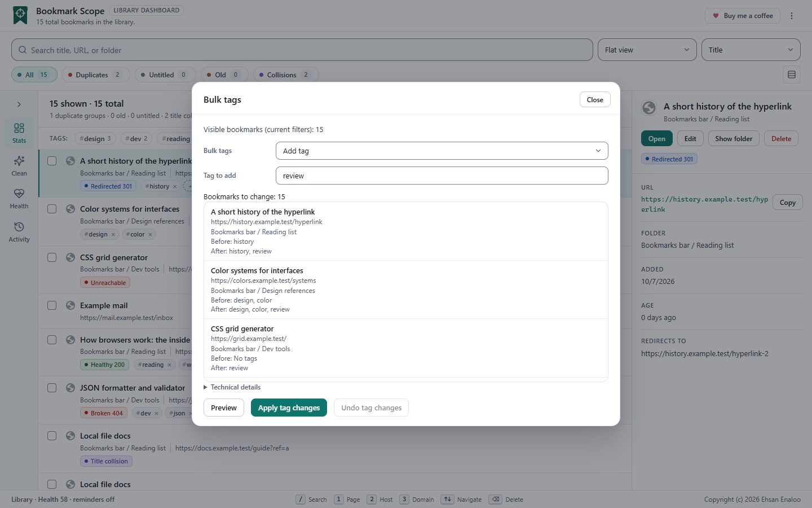The width and height of the screenshot is (812, 508).
Task: Click the globe icon beside JSON formatter and validator
Action: (70, 388)
